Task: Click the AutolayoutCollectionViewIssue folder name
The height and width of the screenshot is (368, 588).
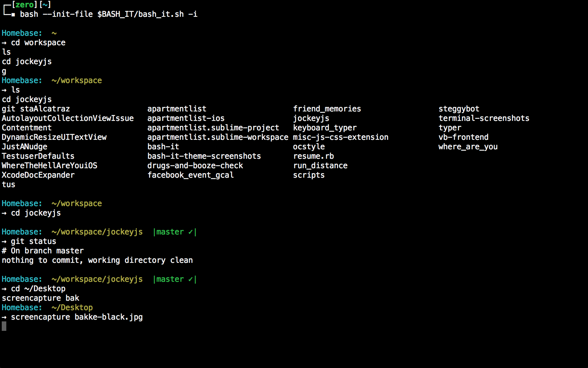Action: pos(68,118)
